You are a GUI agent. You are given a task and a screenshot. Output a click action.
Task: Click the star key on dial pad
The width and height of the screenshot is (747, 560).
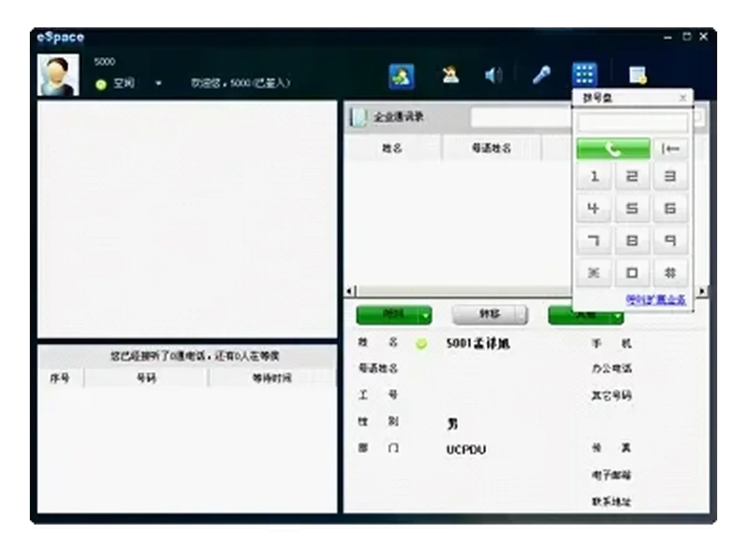click(594, 273)
